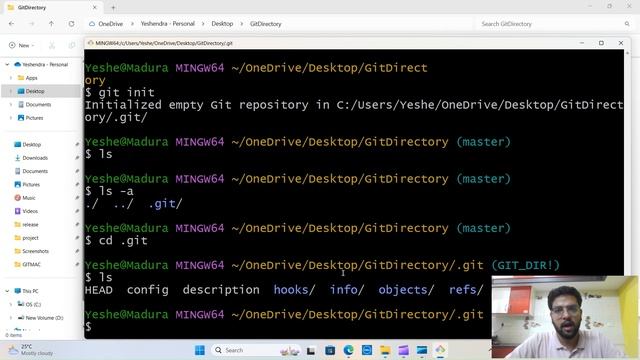The image size is (640, 360).
Task: Click the '.git/' entry in terminal output
Action: 165,204
